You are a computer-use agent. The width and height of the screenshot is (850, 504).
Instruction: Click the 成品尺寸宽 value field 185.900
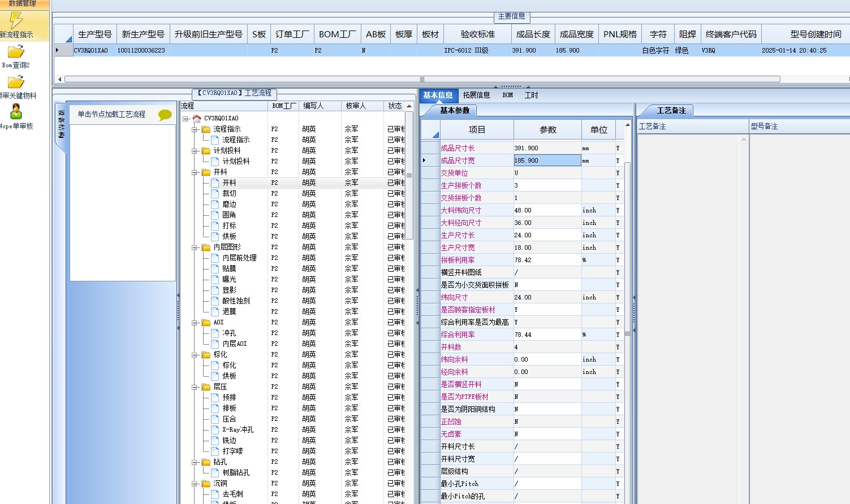coord(547,161)
